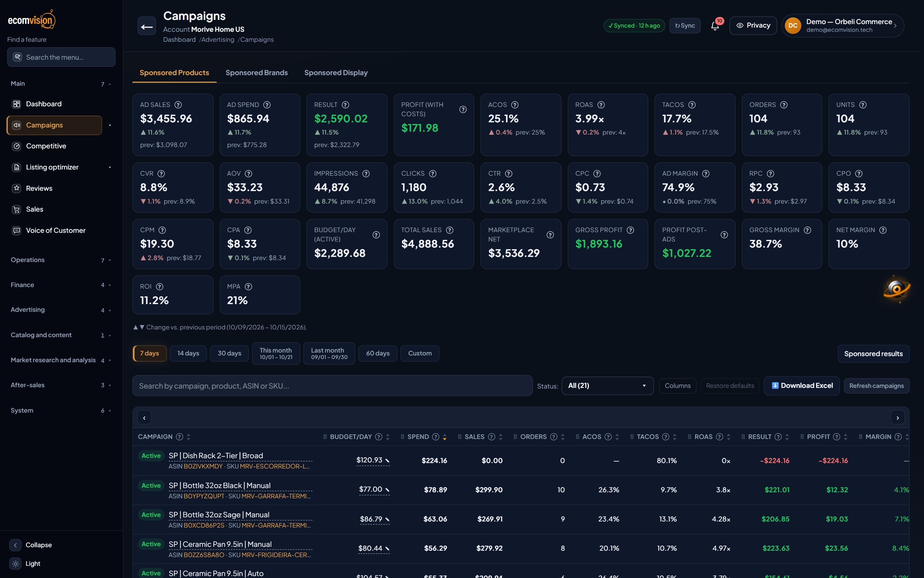Image resolution: width=924 pixels, height=578 pixels.
Task: Click Refresh campaigns button
Action: tap(876, 386)
